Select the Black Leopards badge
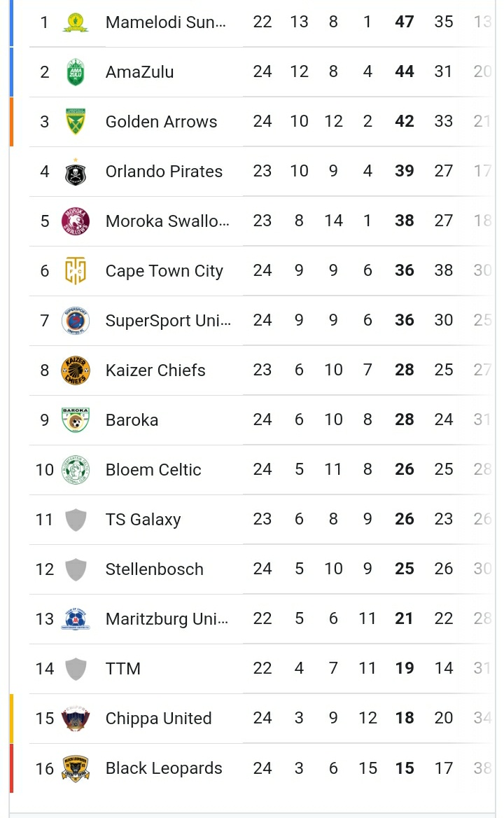Image resolution: width=504 pixels, height=818 pixels. pyautogui.click(x=76, y=768)
